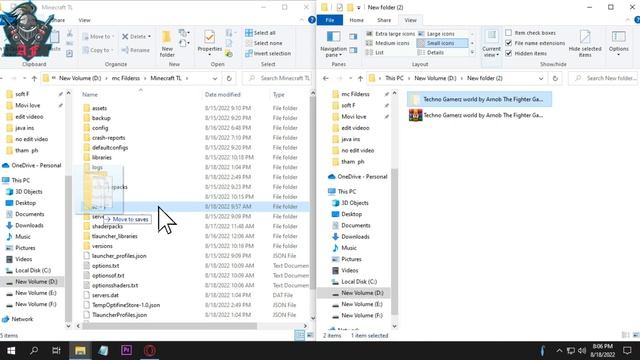Click the File Explorer taskbar icon
The height and width of the screenshot is (360, 640).
point(80,351)
